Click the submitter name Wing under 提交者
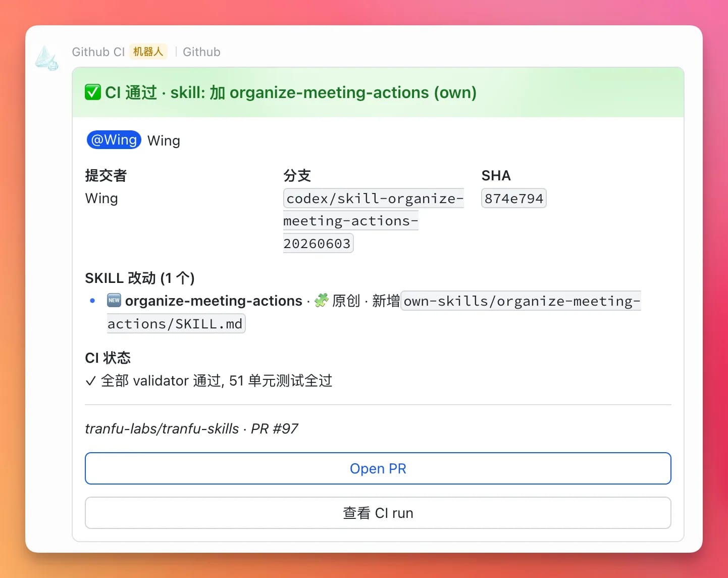The height and width of the screenshot is (578, 728). click(x=101, y=199)
